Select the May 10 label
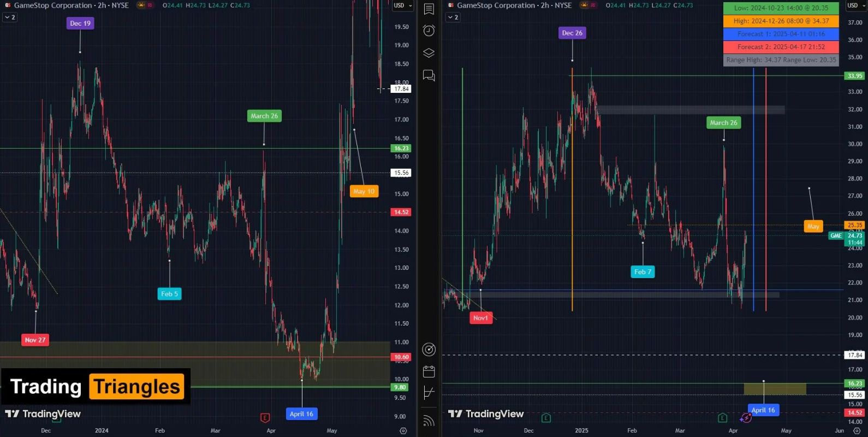Viewport: 868px width, 437px height. [364, 191]
